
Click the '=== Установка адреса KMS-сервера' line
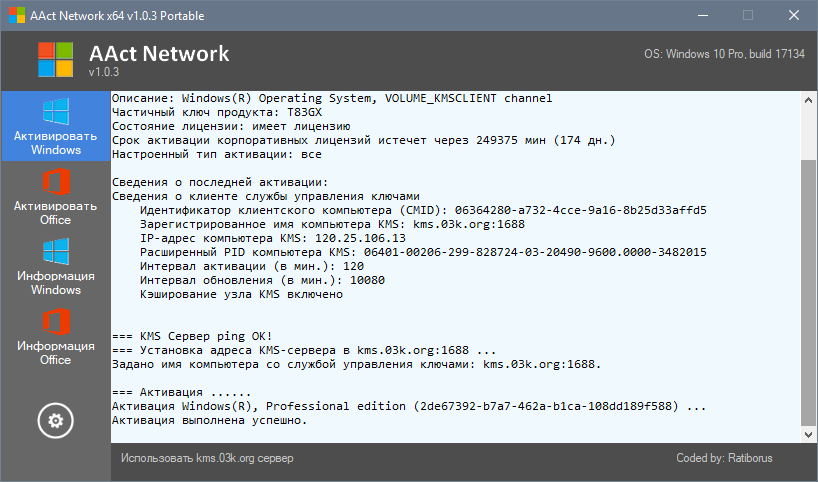(304, 351)
